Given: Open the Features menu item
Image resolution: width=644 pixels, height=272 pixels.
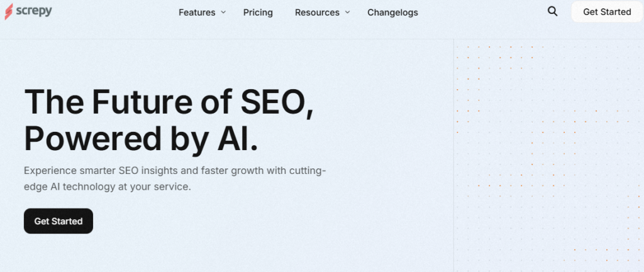Looking at the screenshot, I should [197, 13].
